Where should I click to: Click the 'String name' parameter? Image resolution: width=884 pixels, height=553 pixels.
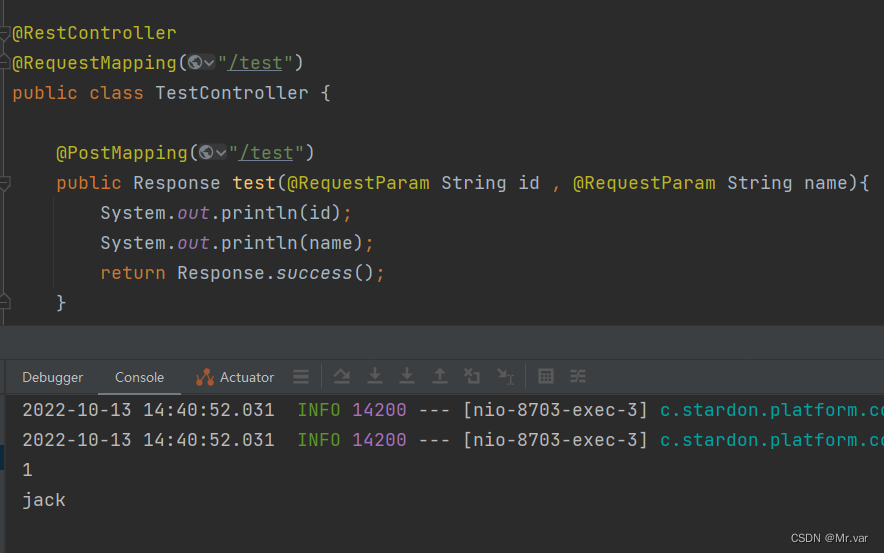pos(788,183)
